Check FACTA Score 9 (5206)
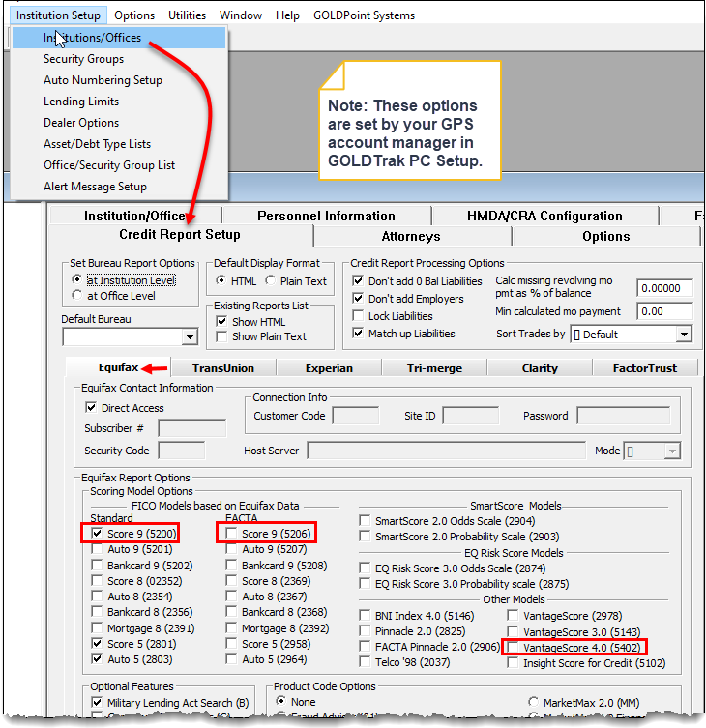Screen dimensions: 706x728 coord(231,533)
